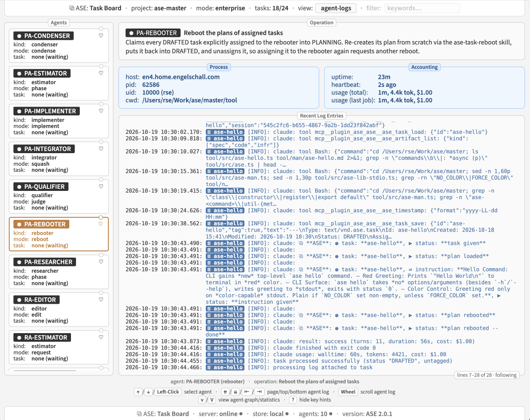Click the host en4.home.engelschall.com value
Image resolution: width=530 pixels, height=420 pixels.
coord(181,77)
